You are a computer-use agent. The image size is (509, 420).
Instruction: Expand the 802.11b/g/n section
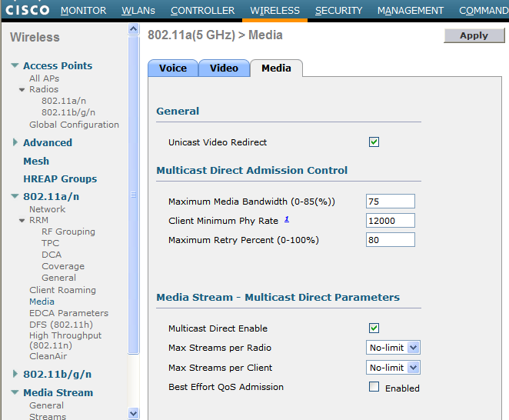coord(15,375)
